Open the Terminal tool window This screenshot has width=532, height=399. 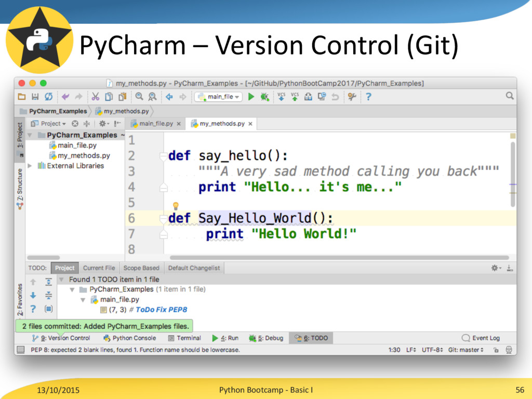coord(184,338)
